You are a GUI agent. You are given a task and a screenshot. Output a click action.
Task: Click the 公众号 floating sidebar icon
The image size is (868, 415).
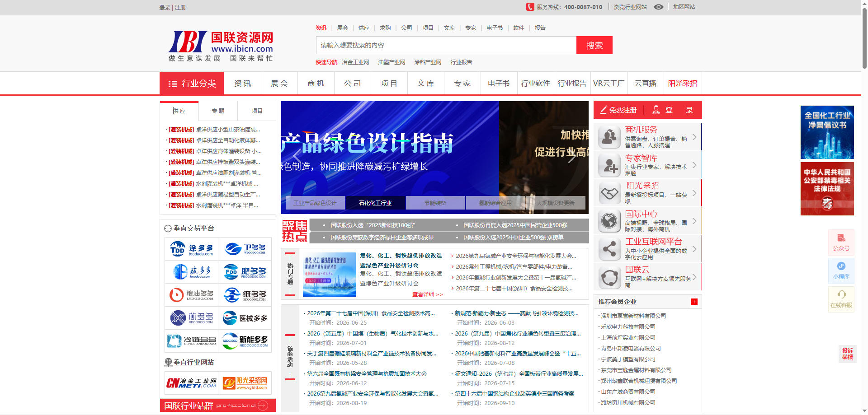tap(841, 242)
